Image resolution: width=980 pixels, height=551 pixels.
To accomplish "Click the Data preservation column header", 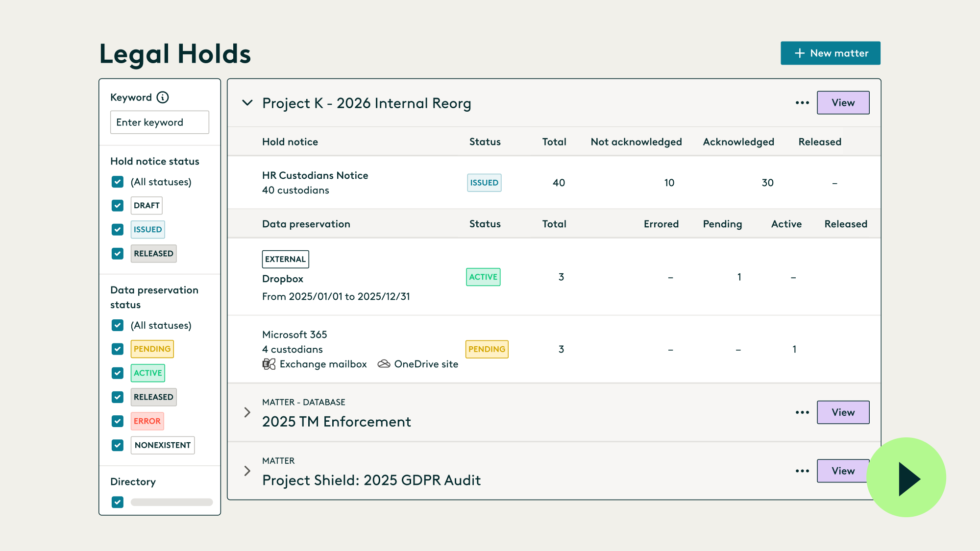I will (306, 224).
